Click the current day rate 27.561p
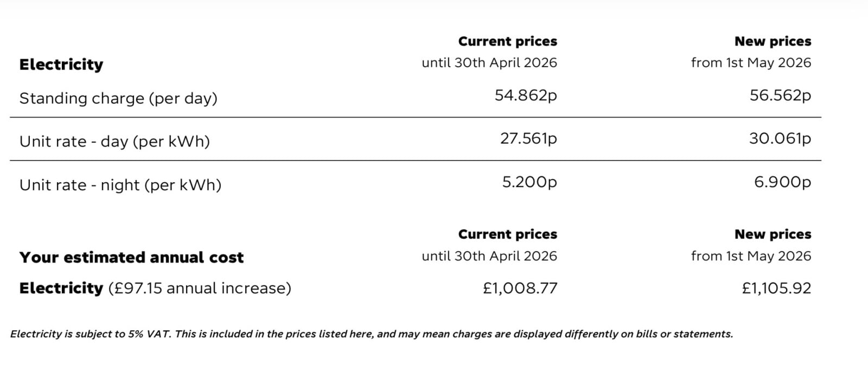The image size is (868, 365). click(x=528, y=138)
